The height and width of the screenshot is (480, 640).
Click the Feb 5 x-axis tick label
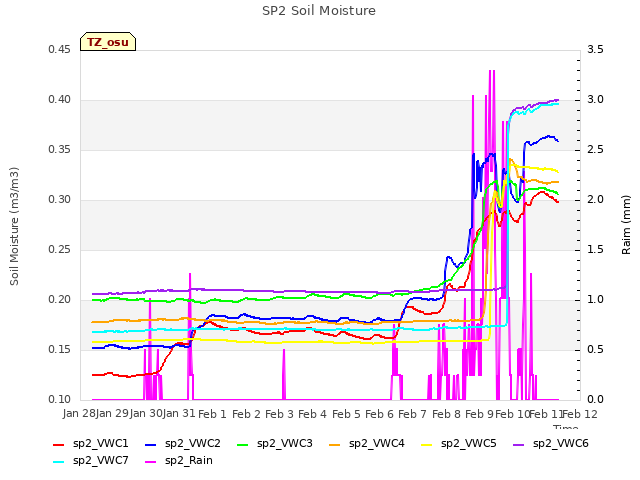(346, 414)
